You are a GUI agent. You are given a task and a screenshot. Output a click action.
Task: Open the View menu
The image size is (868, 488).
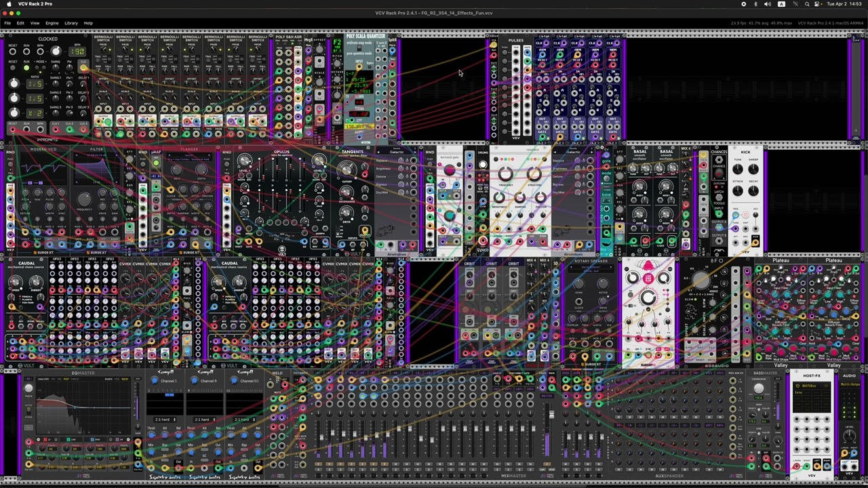coord(35,23)
